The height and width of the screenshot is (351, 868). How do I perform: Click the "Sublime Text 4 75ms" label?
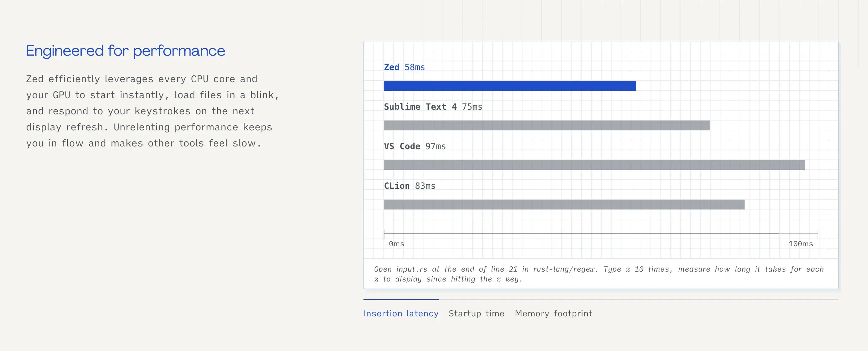click(x=433, y=107)
